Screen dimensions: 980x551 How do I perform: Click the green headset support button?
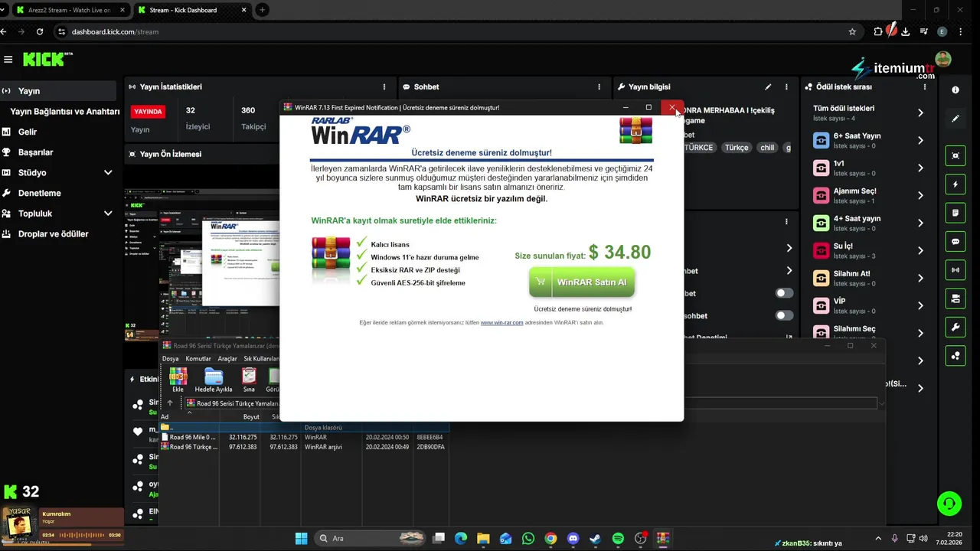[x=949, y=504]
